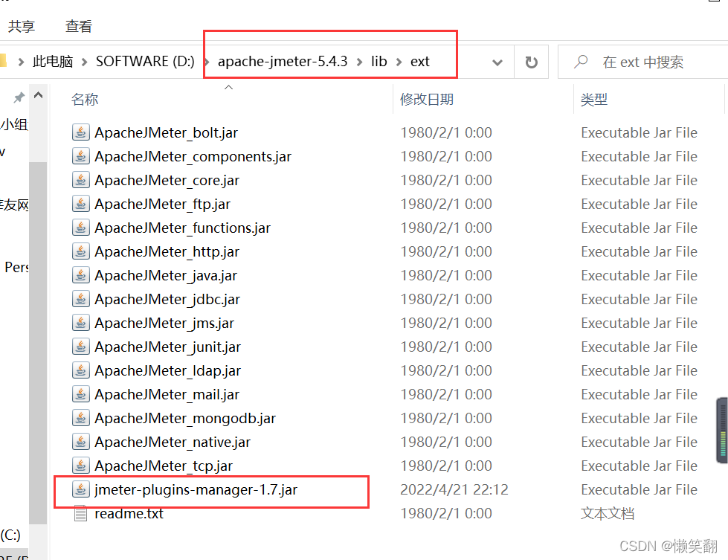Sort files by 修改日期 column

(427, 99)
